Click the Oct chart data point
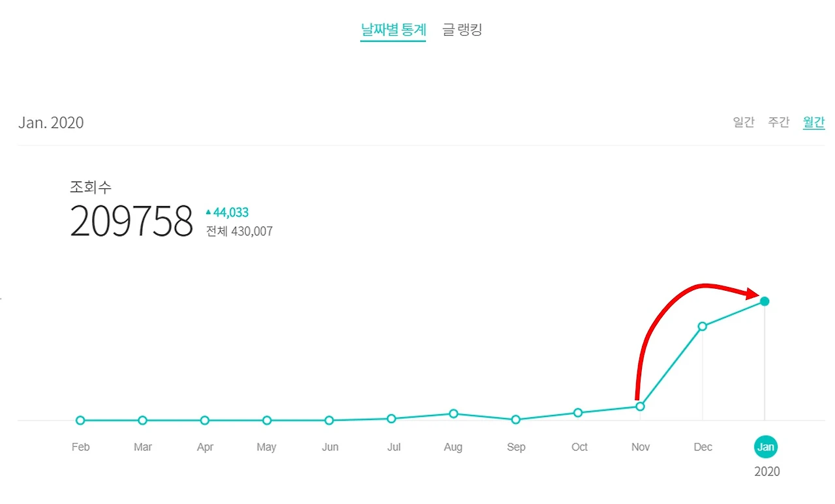 (577, 413)
